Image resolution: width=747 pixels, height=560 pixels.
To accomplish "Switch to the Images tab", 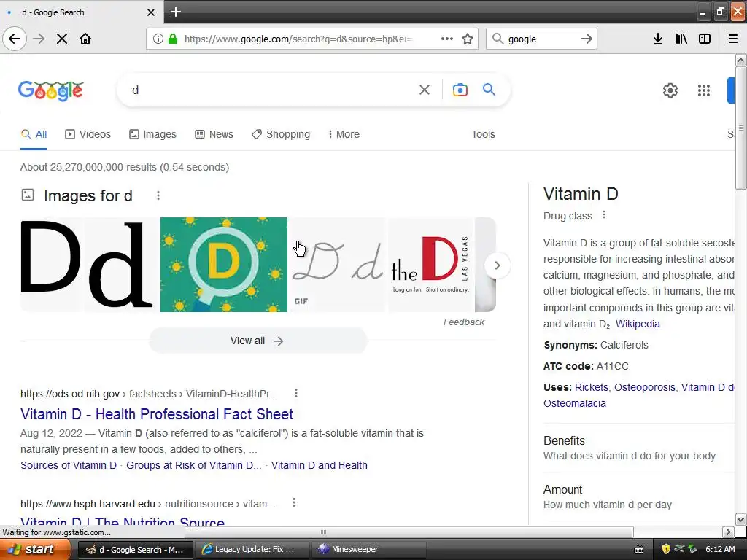I will 152,134.
